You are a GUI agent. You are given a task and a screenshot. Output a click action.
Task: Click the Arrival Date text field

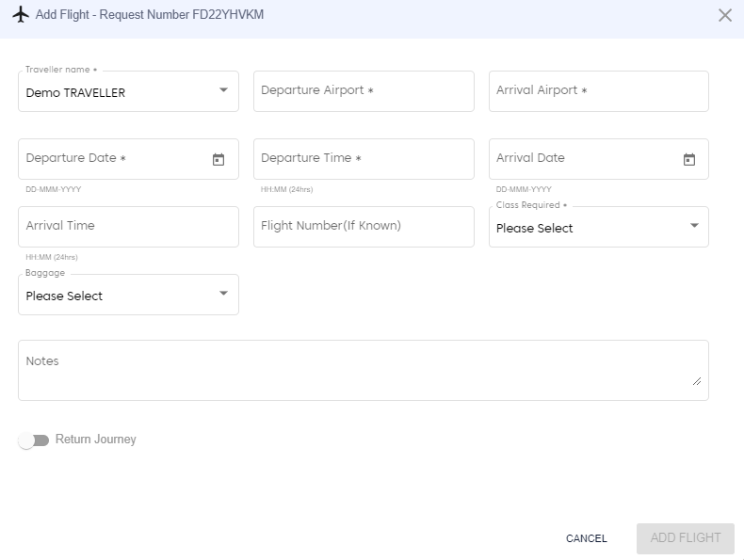pos(584,159)
